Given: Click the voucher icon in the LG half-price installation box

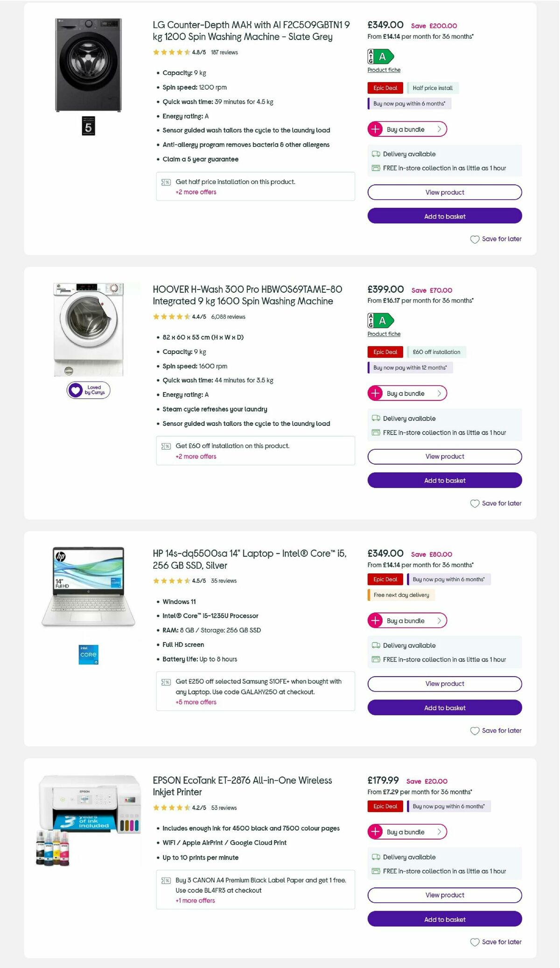Looking at the screenshot, I should [166, 182].
